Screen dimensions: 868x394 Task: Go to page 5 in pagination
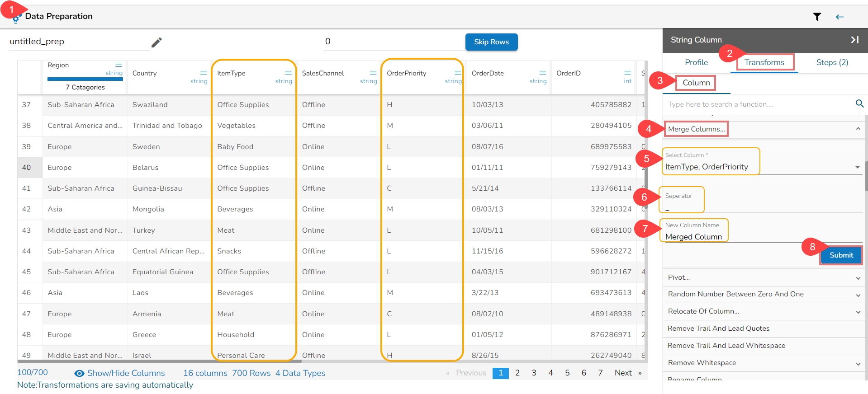coord(567,373)
